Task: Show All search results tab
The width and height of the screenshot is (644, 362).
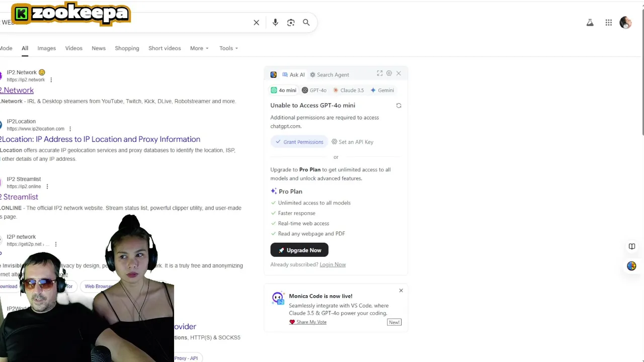Action: pyautogui.click(x=25, y=48)
